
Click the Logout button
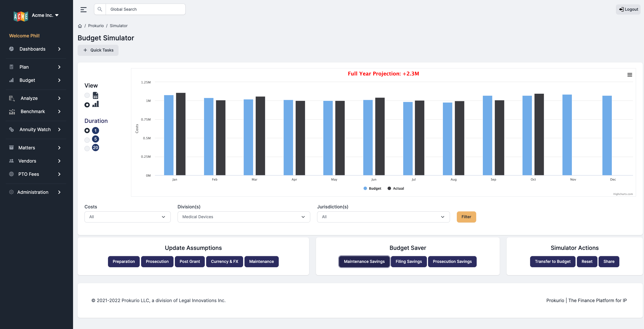[x=628, y=9]
